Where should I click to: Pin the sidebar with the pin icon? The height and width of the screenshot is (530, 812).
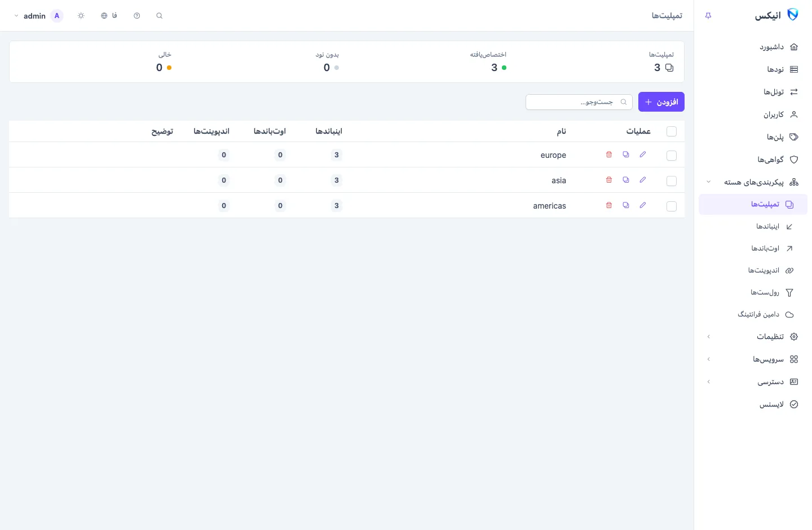(708, 16)
